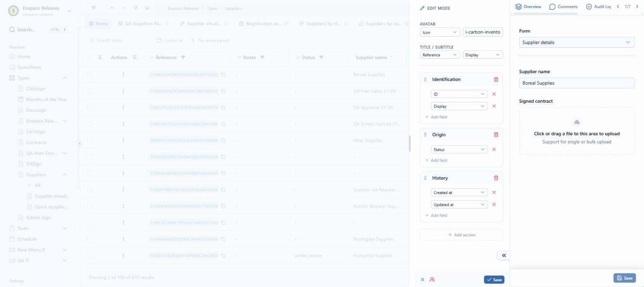Cancel edit mode with blue X icon

point(423,280)
